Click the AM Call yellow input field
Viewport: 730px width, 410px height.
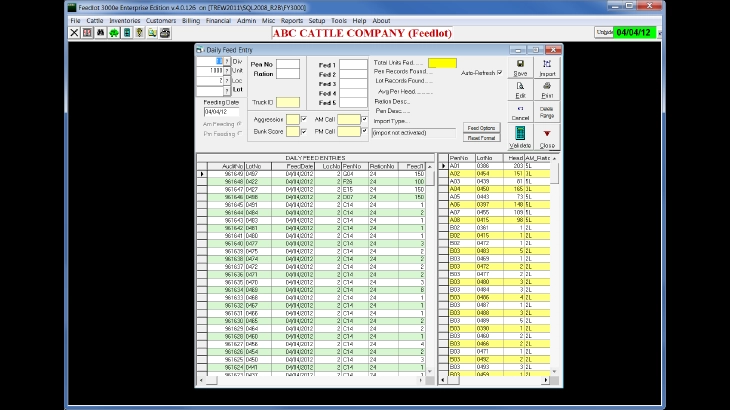pos(349,120)
